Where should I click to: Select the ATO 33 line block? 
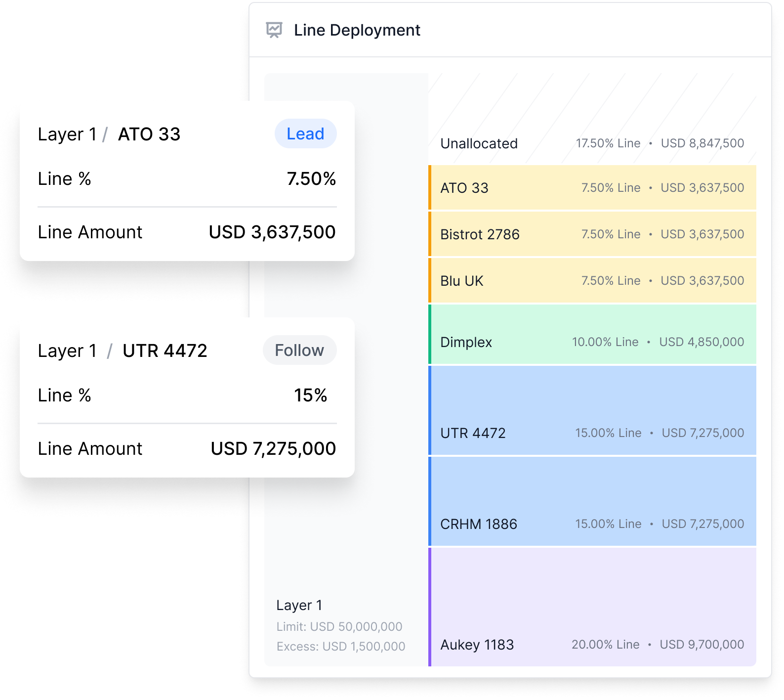pyautogui.click(x=592, y=188)
